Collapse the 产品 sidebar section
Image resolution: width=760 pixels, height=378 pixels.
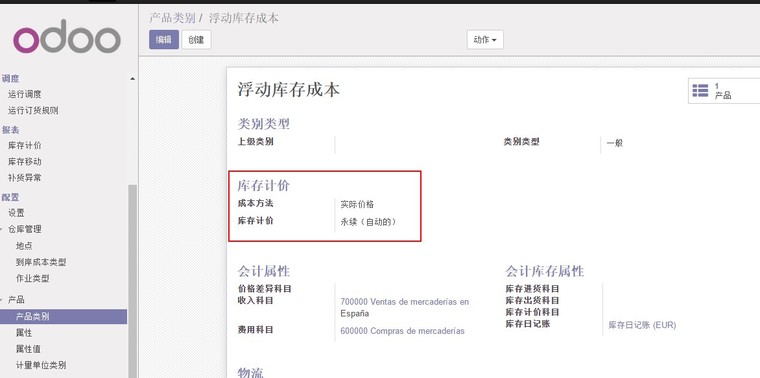(x=1, y=300)
